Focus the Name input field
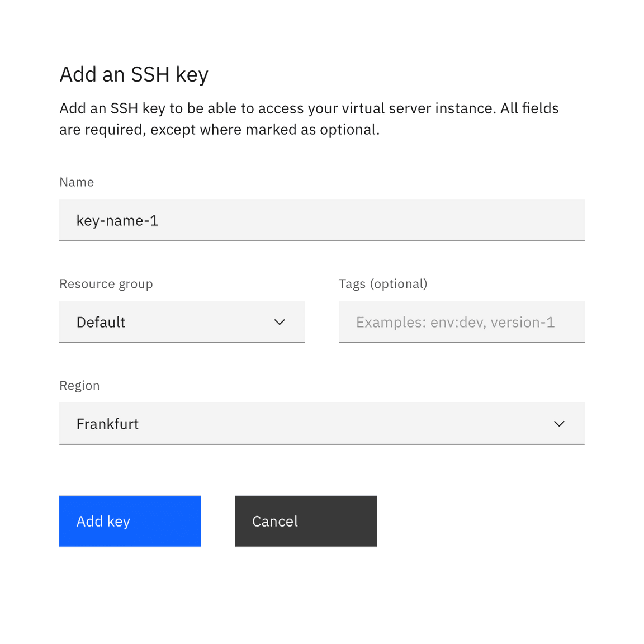 pos(321,220)
